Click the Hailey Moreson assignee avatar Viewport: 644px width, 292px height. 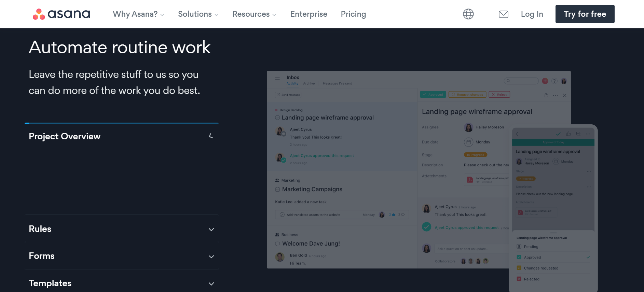click(x=468, y=127)
